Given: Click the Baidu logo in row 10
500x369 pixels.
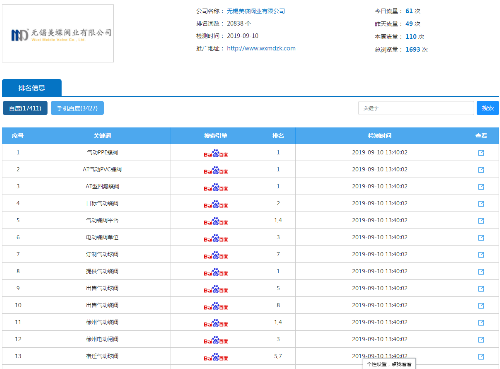Looking at the screenshot, I should [x=216, y=306].
